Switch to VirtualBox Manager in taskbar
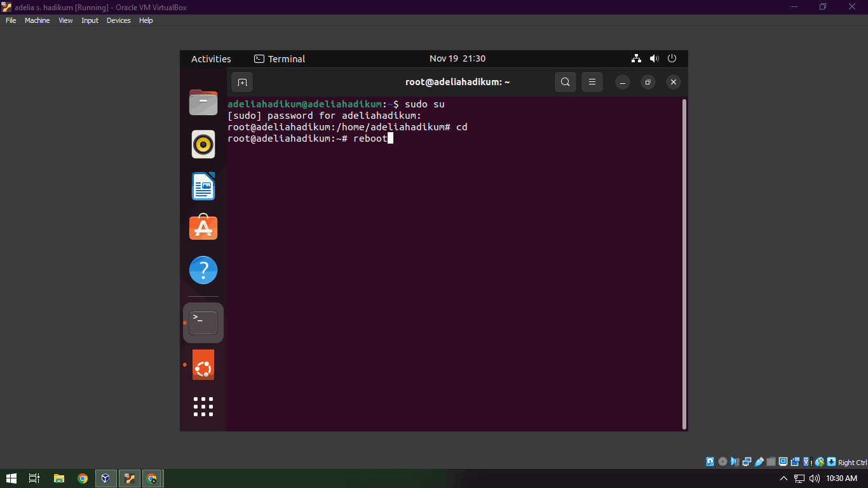The image size is (868, 488). pos(105,478)
